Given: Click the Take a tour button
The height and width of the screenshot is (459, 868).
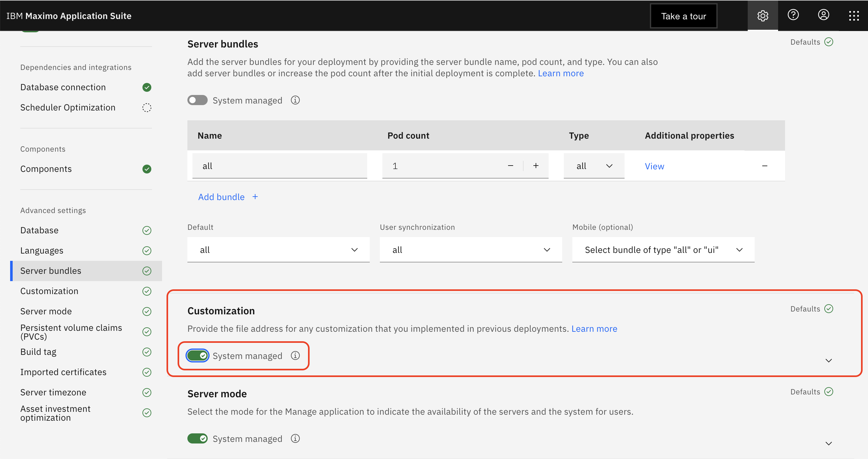Looking at the screenshot, I should point(683,16).
